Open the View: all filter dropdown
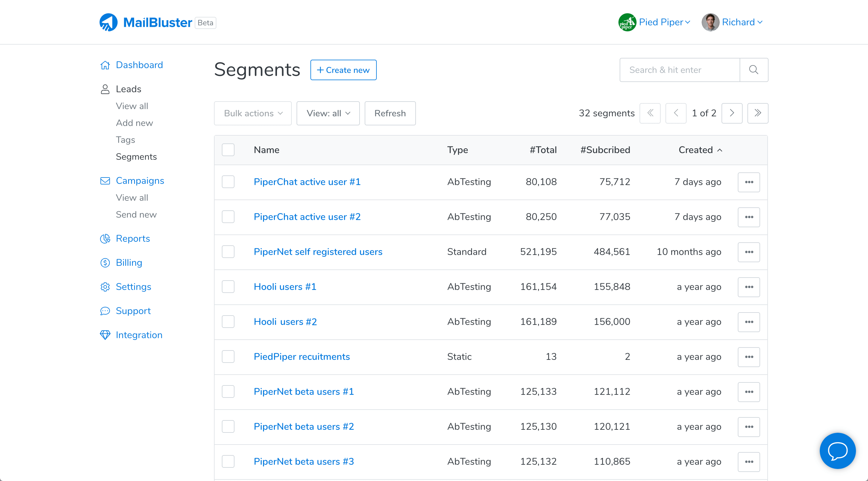 tap(328, 113)
